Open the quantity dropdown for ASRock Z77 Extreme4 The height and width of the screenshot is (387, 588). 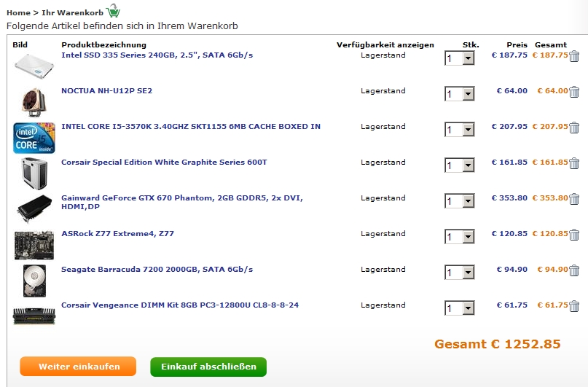(x=468, y=236)
